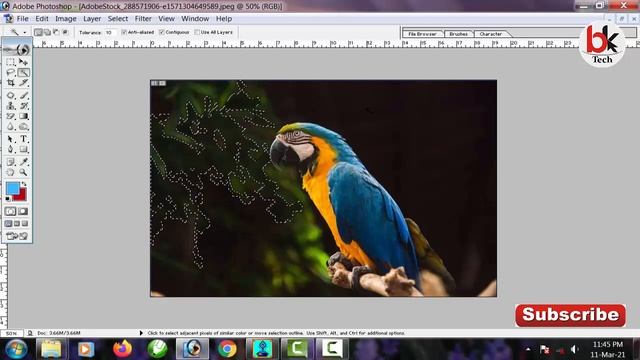Select the Rectangular Marquee tool
The height and width of the screenshot is (360, 640).
[11, 62]
